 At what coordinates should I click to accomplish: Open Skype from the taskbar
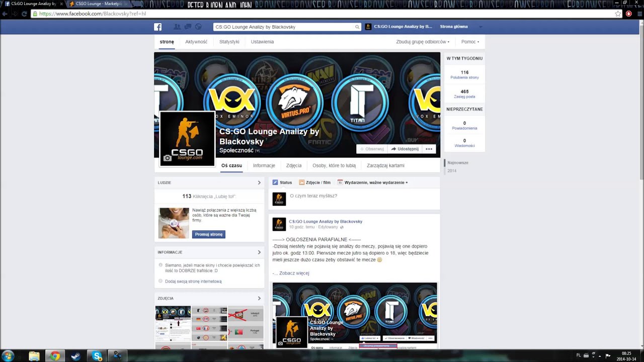97,356
